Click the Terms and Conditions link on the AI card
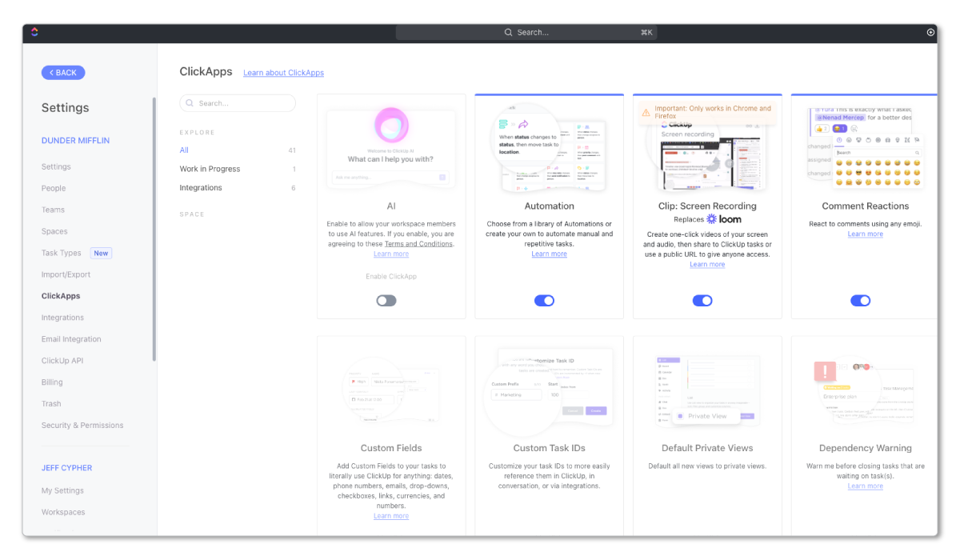 (x=418, y=243)
